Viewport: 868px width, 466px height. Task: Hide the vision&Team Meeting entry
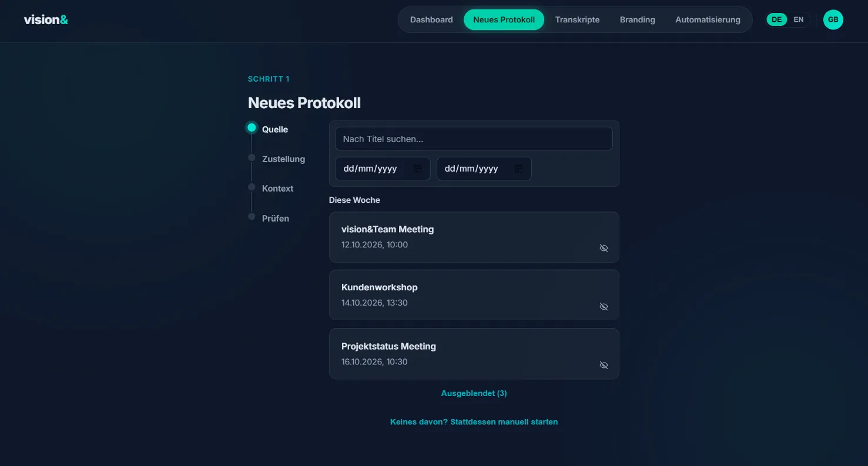[604, 248]
